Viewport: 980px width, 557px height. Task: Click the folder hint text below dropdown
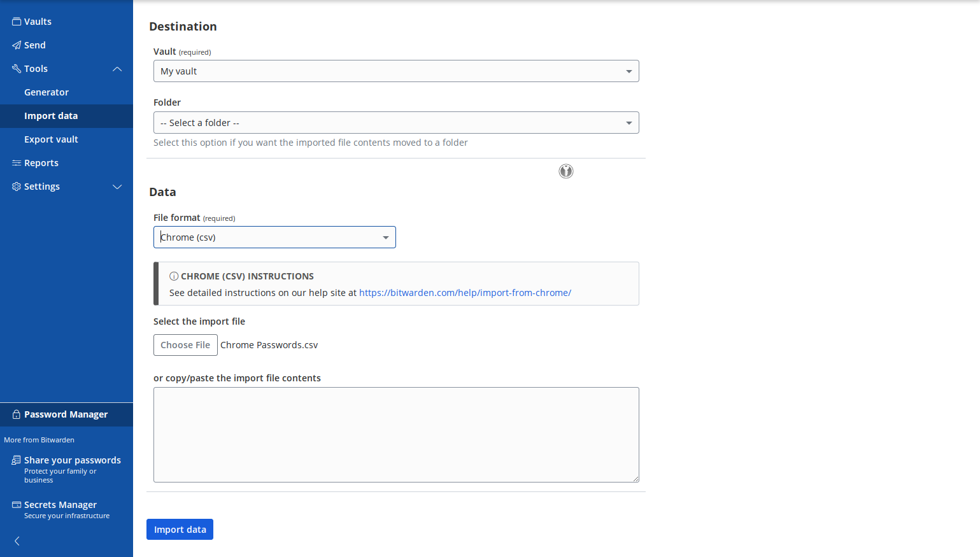(311, 143)
